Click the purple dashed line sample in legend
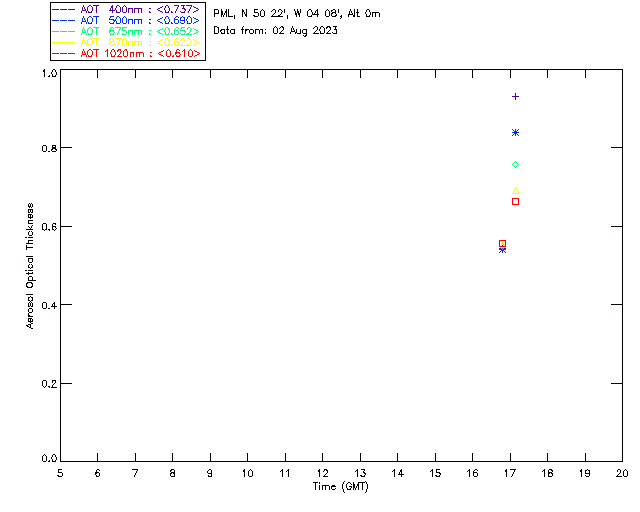This screenshot has height=512, width=640. [x=64, y=9]
